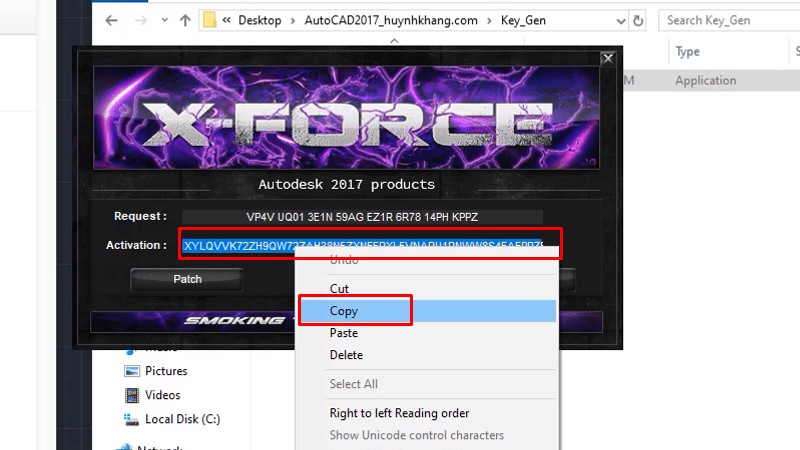Select Right to left Reading order option
The width and height of the screenshot is (800, 450).
pos(399,413)
